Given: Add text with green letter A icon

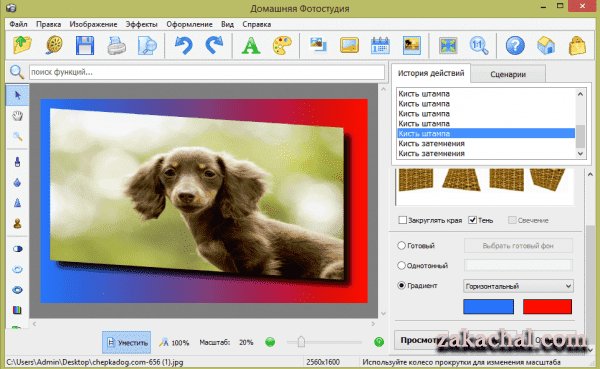Looking at the screenshot, I should click(x=251, y=45).
